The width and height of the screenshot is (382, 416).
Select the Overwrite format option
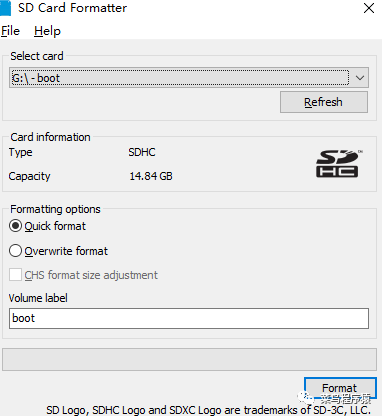[15, 251]
